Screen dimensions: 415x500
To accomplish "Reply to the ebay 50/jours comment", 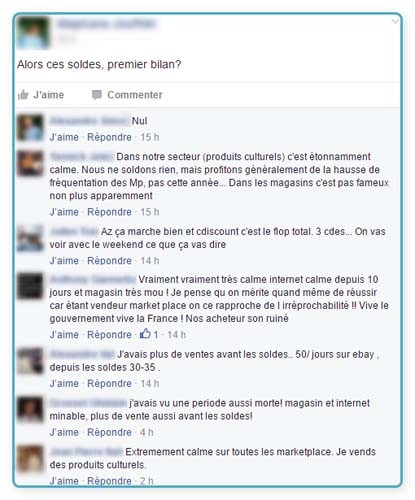I will [109, 383].
